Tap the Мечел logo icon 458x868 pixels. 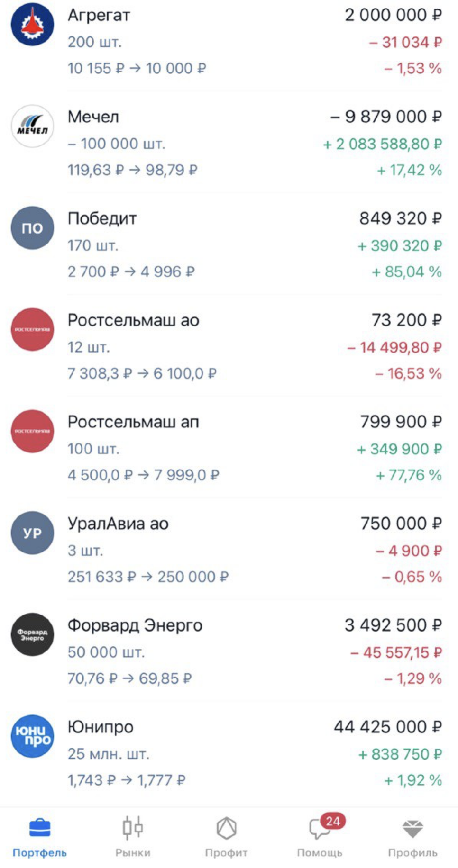pyautogui.click(x=32, y=126)
